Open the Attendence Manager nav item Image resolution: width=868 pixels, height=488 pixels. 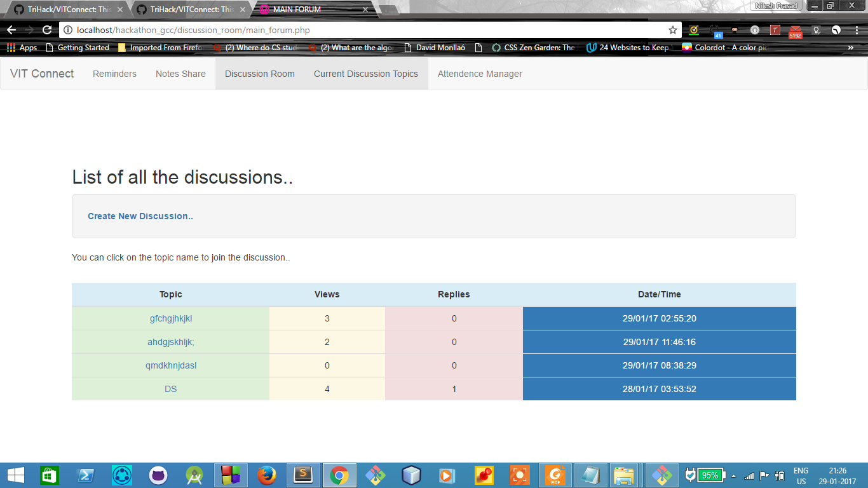pyautogui.click(x=480, y=74)
